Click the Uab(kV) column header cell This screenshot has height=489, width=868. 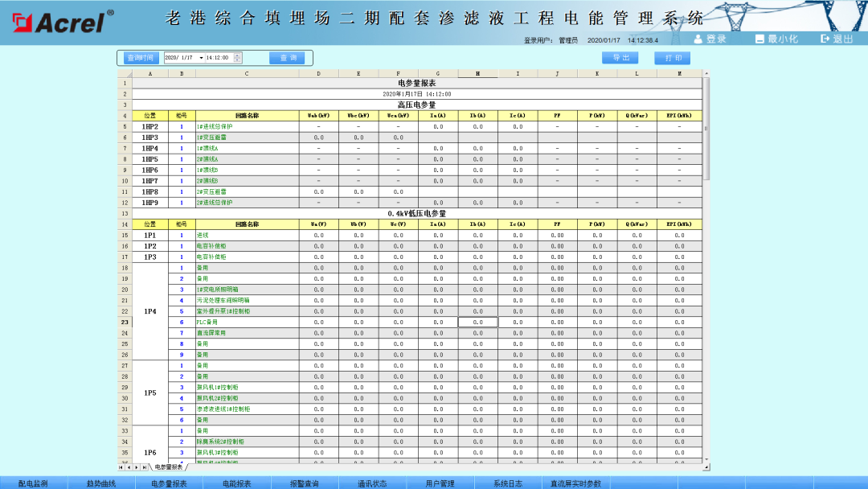coord(319,116)
